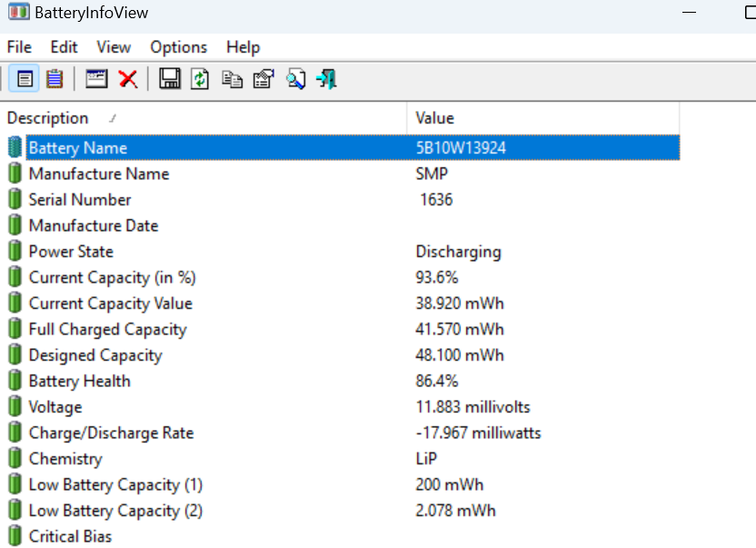Click battery icon beside Low Battery Capacity (2)
Screen dimensions: 756x548
click(15, 510)
